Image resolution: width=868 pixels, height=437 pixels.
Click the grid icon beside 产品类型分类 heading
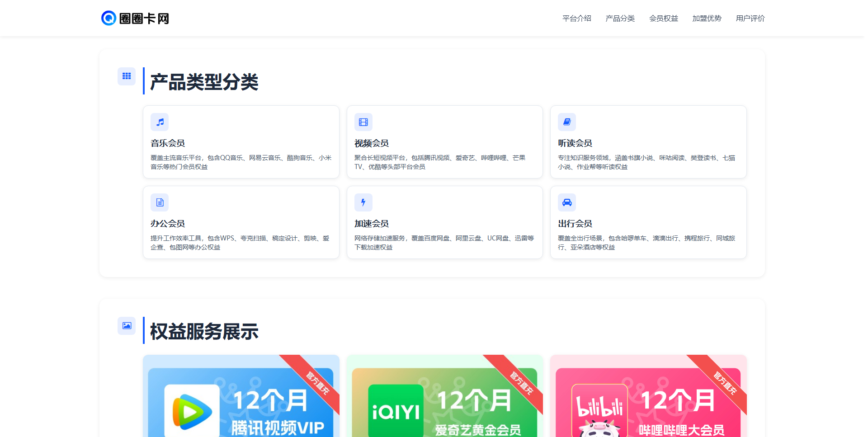(126, 76)
